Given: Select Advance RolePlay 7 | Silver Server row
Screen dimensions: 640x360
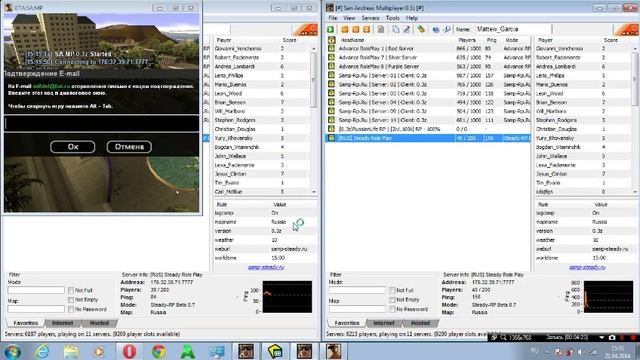Looking at the screenshot, I should click(x=429, y=58).
